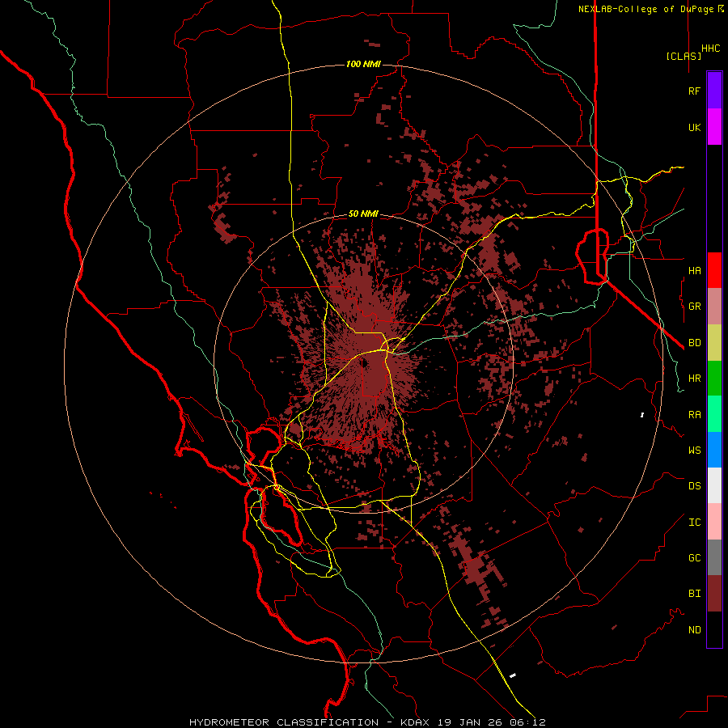The image size is (728, 728).
Task: Click the [CLAS] units label
Action: (684, 56)
